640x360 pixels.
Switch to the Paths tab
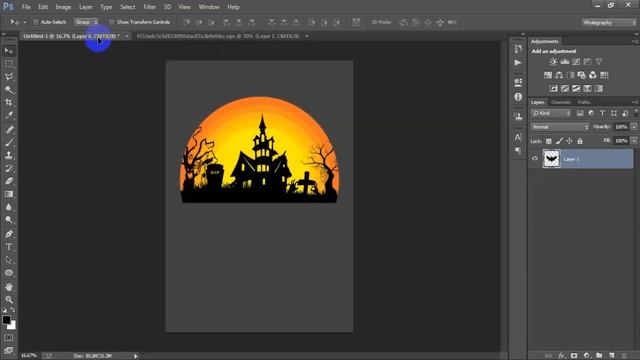tap(584, 102)
